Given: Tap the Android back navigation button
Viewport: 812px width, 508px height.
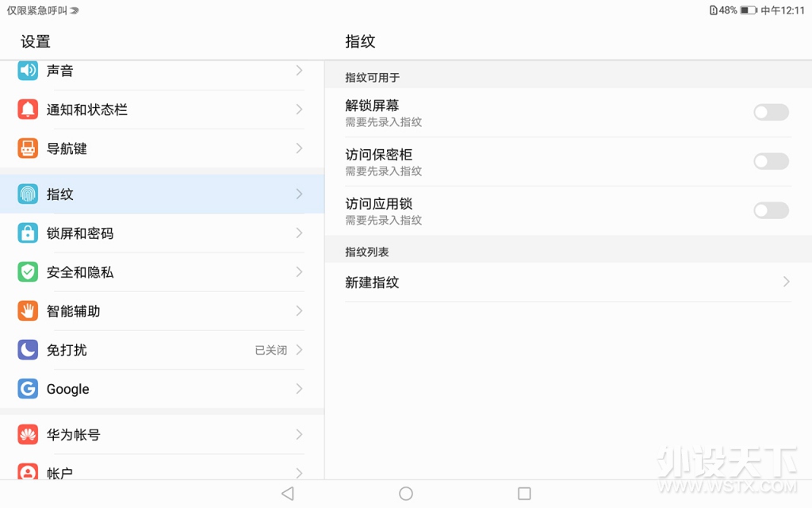Looking at the screenshot, I should (288, 494).
